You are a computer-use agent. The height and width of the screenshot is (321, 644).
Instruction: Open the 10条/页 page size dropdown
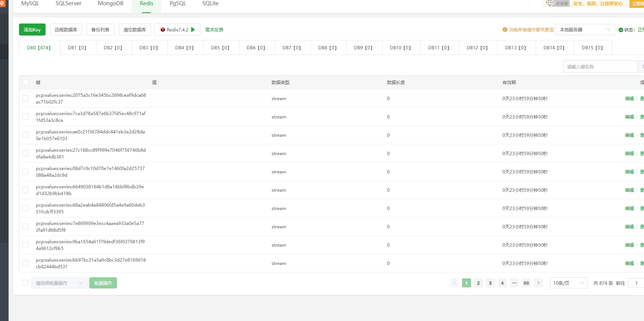point(569,283)
